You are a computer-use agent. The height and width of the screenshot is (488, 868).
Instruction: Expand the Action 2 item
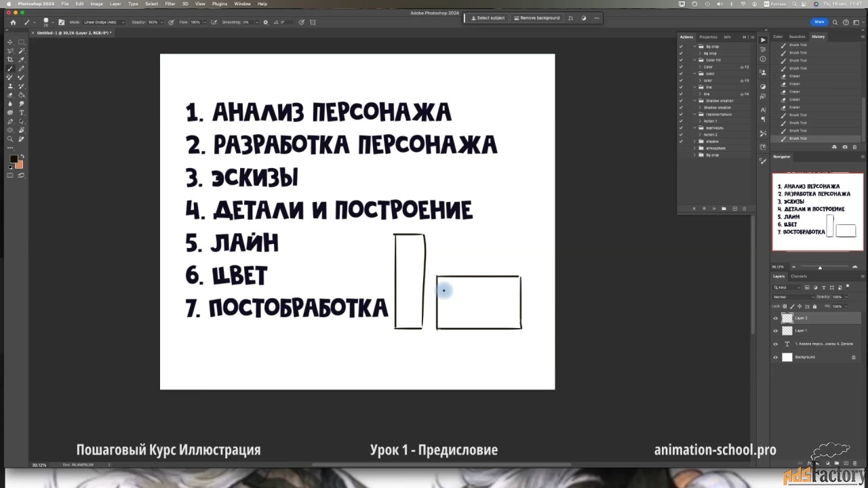point(700,134)
